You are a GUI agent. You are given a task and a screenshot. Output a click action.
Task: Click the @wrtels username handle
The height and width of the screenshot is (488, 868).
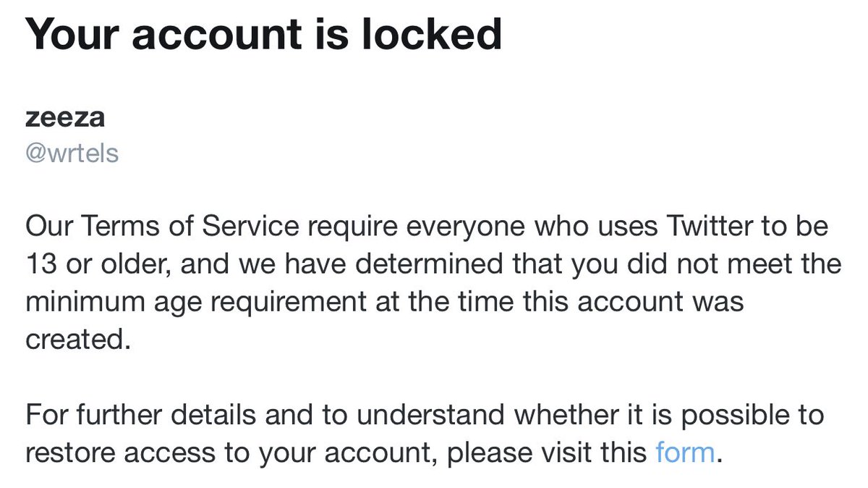point(72,153)
